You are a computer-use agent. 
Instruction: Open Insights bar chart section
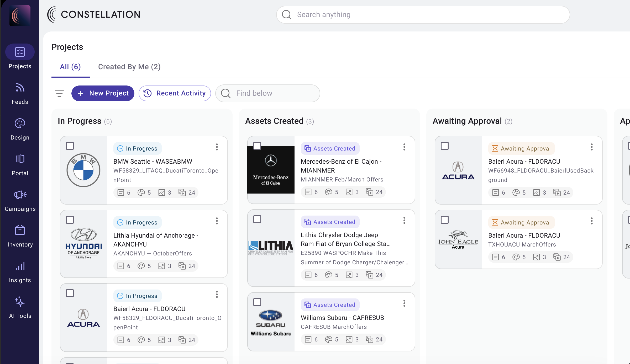[x=20, y=272]
